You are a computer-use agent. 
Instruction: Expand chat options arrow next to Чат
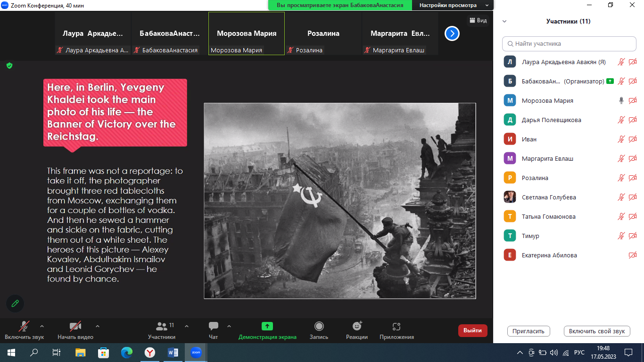point(229,326)
